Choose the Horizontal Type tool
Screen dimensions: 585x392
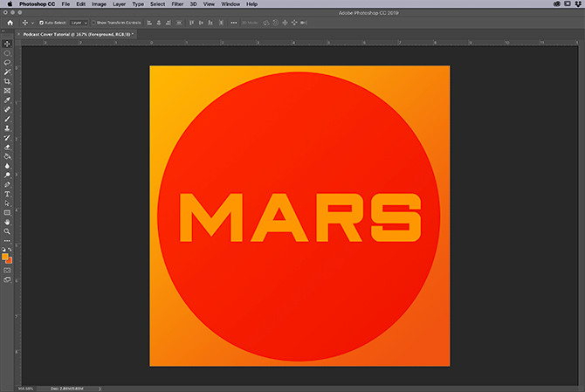[x=7, y=194]
